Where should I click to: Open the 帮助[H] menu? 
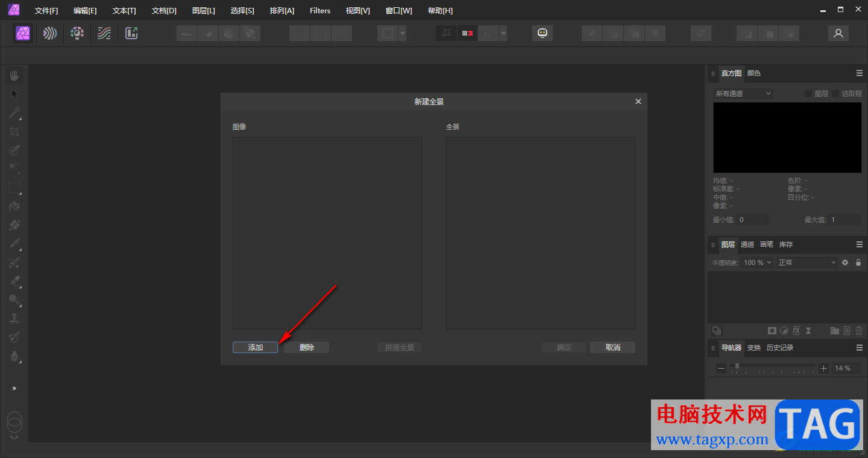440,10
